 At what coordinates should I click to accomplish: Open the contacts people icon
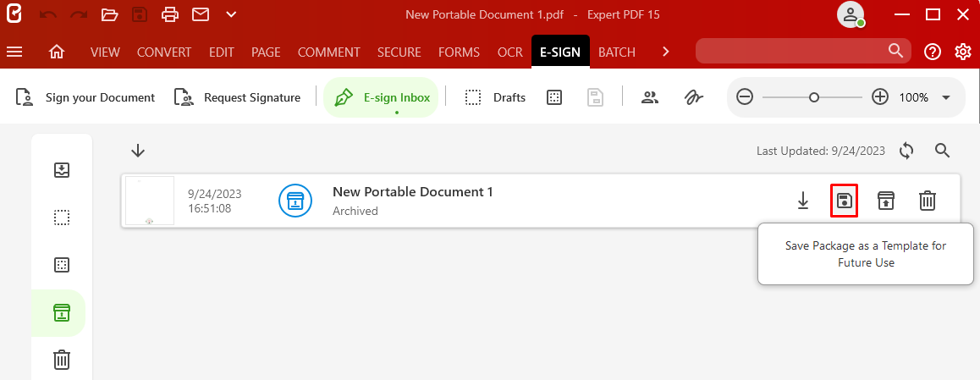pos(651,97)
